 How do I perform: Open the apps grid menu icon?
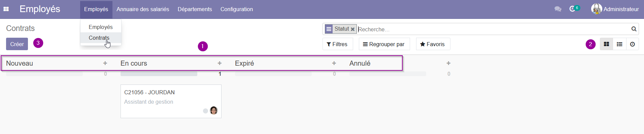tap(6, 9)
